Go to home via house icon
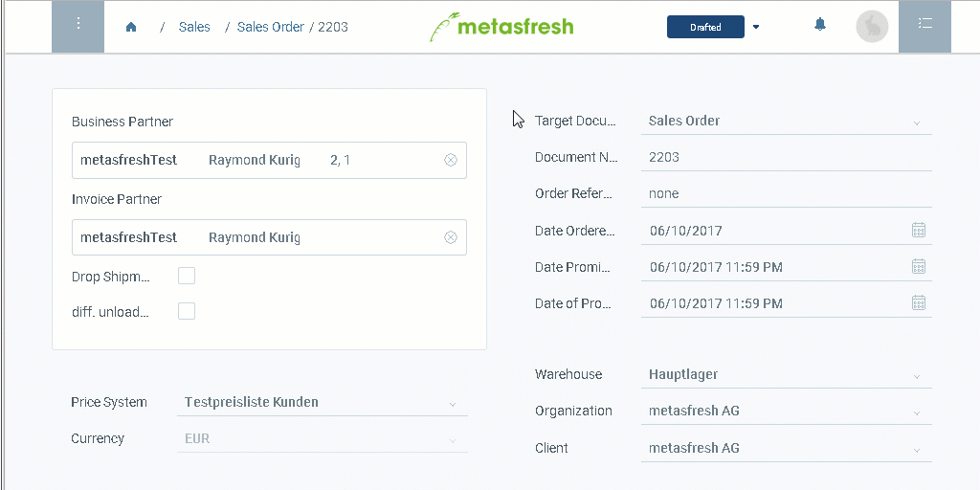This screenshot has width=980, height=490. [130, 27]
